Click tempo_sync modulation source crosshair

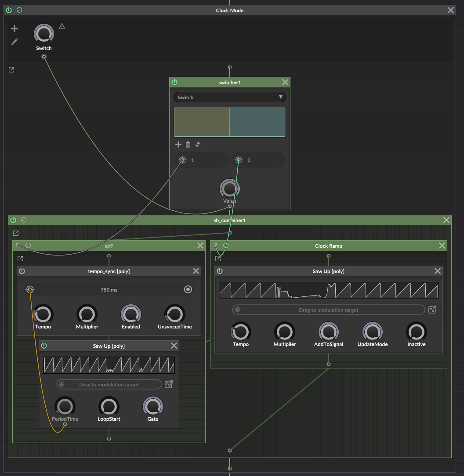click(30, 289)
